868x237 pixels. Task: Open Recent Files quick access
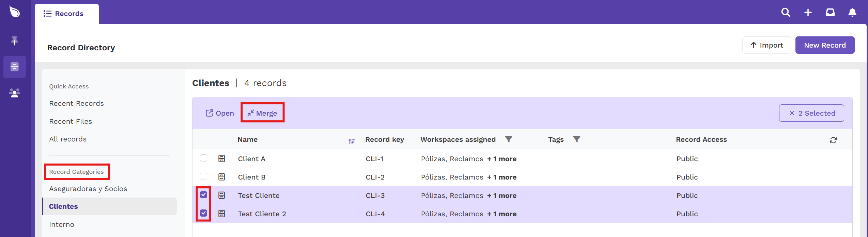click(x=71, y=121)
